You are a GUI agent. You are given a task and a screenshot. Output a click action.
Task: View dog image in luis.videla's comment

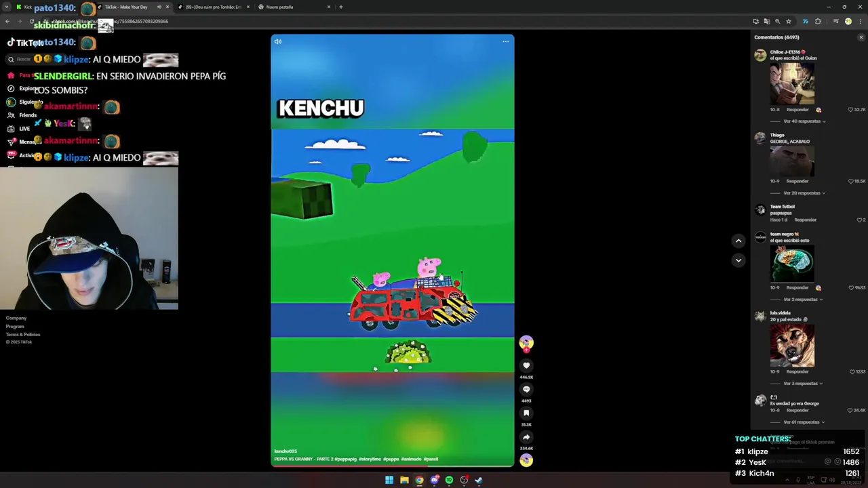tap(792, 346)
